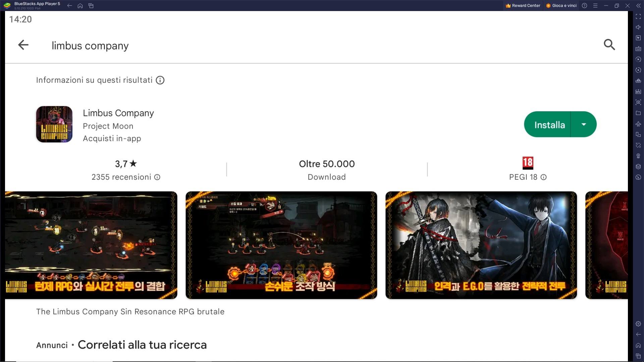Open BlueStacks settings gear icon
Viewport: 644px width, 362px height.
coord(638,324)
